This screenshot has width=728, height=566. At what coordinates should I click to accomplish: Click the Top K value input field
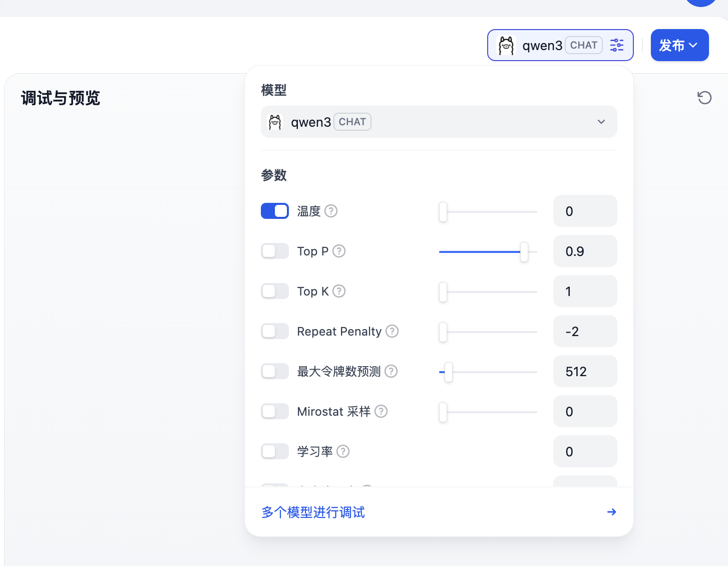click(x=585, y=291)
